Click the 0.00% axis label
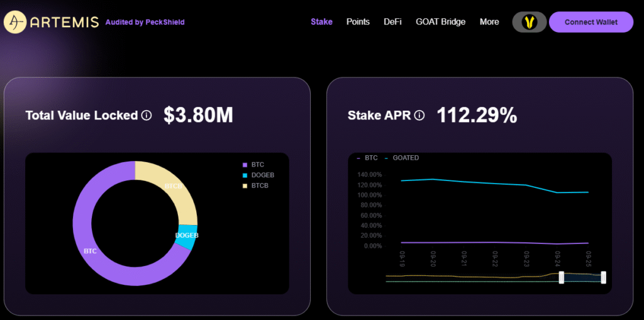644x320 pixels. (372, 246)
